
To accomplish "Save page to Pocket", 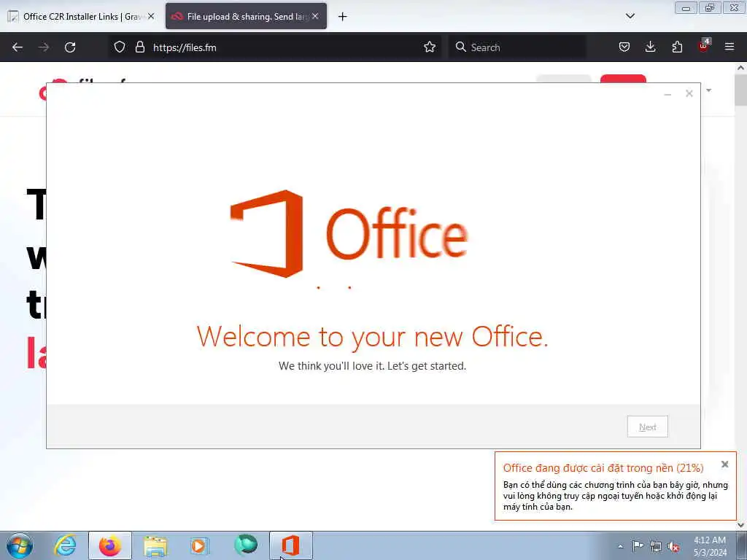I will [x=624, y=47].
